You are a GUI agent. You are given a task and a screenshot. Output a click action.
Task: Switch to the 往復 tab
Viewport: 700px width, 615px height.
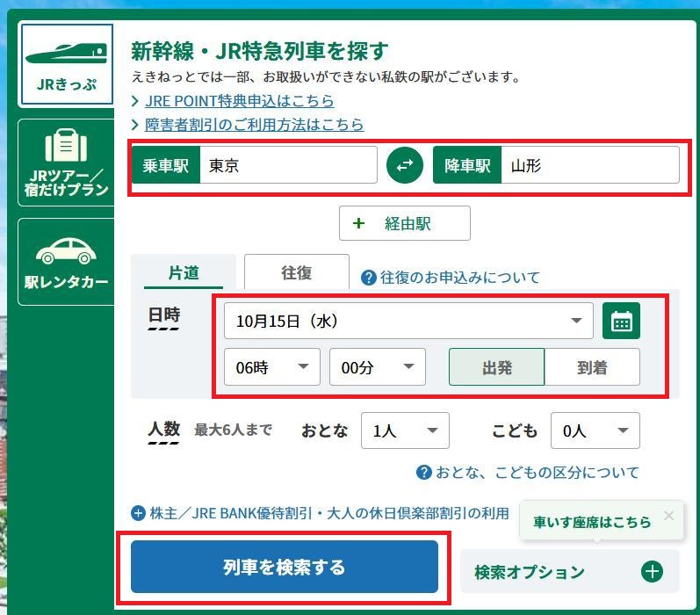(296, 273)
